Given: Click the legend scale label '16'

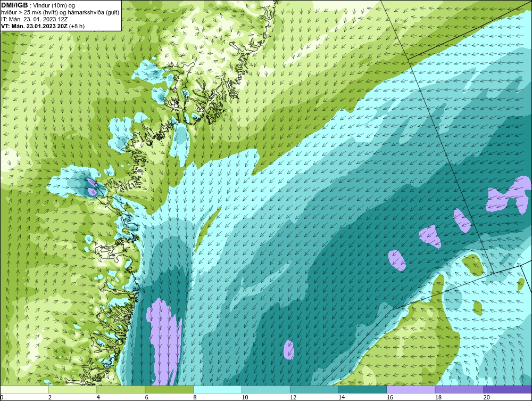Looking at the screenshot, I should [390, 397].
